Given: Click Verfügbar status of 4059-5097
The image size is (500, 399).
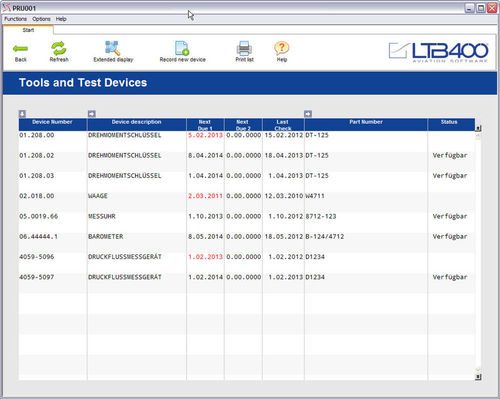Looking at the screenshot, I should click(450, 277).
